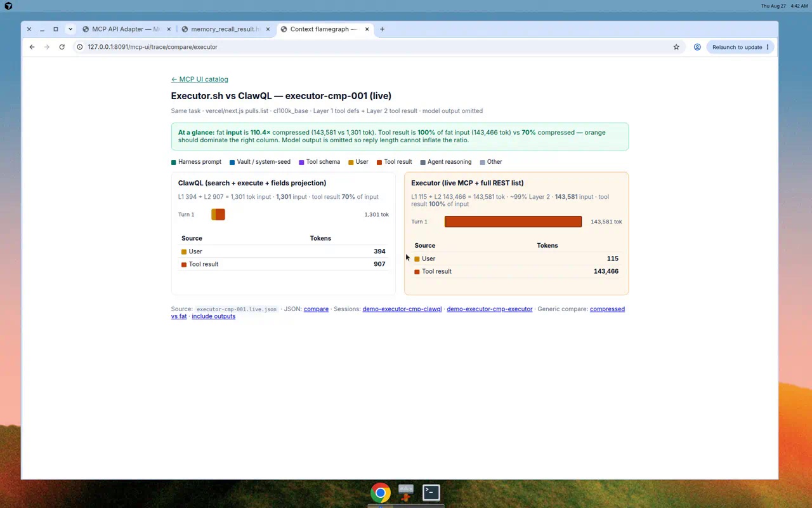Viewport: 812px width, 508px height.
Task: Open the compressed vs fat compare link
Action: point(607,309)
